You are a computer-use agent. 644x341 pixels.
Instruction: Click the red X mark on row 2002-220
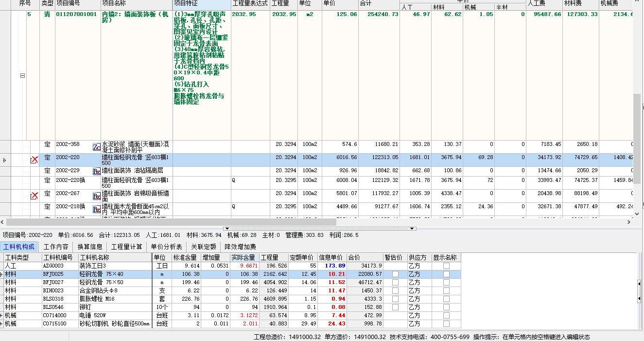pyautogui.click(x=35, y=160)
